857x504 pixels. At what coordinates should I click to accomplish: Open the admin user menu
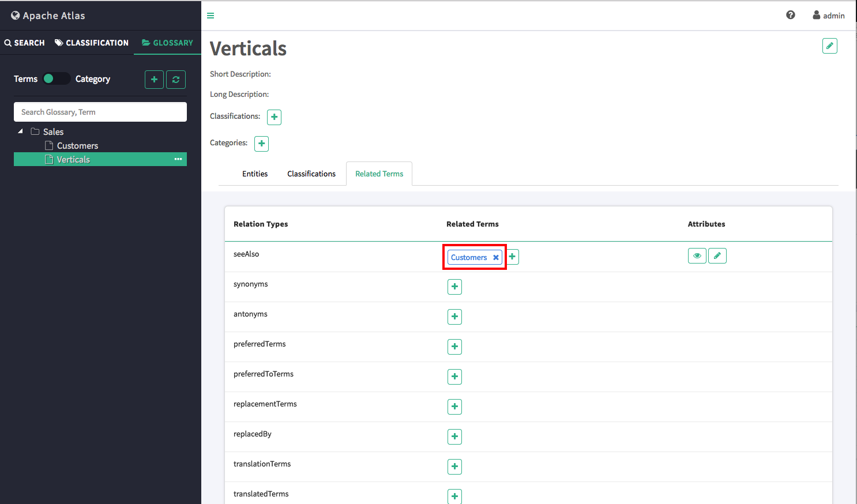click(828, 16)
